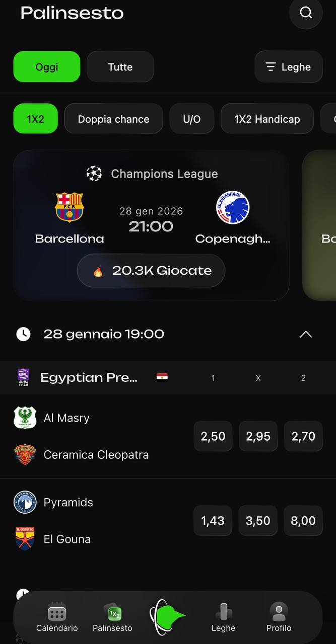
Task: Collapse the 28 gennaio 19:00 section
Action: [305, 334]
